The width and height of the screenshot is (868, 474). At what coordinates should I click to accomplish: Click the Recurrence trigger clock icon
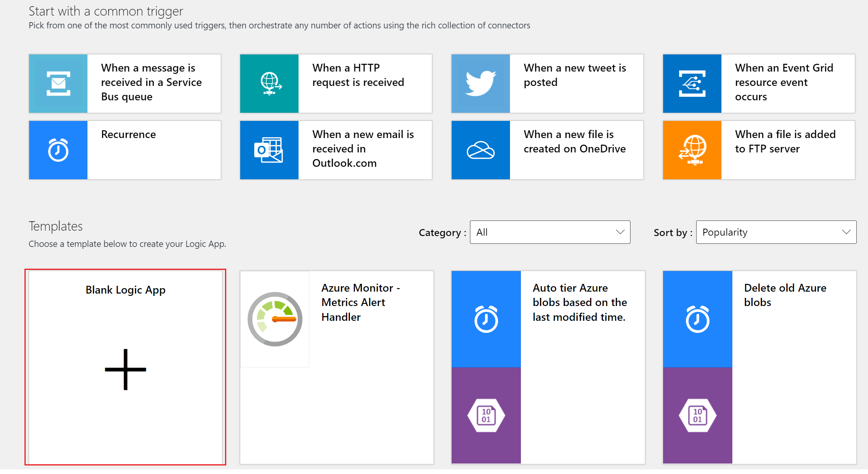tap(57, 150)
